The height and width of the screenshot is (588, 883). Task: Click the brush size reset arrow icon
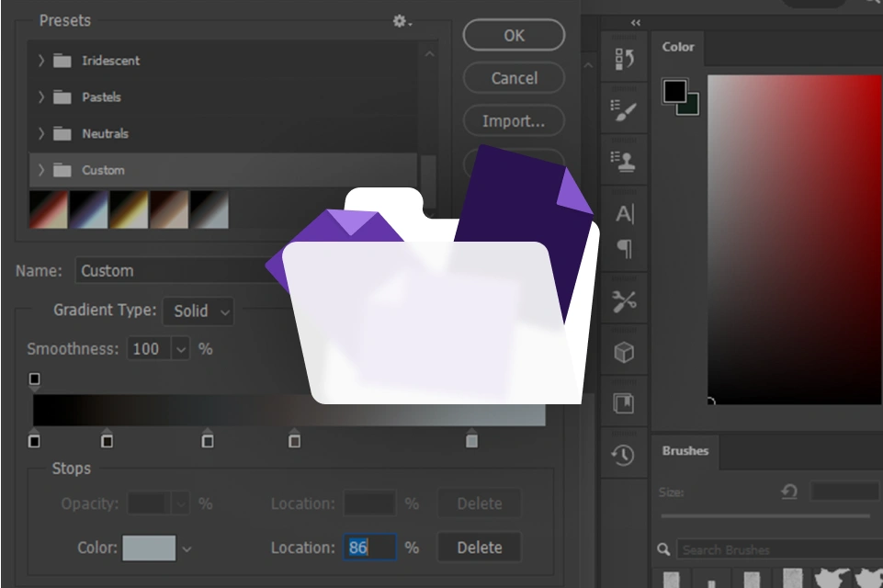click(789, 492)
